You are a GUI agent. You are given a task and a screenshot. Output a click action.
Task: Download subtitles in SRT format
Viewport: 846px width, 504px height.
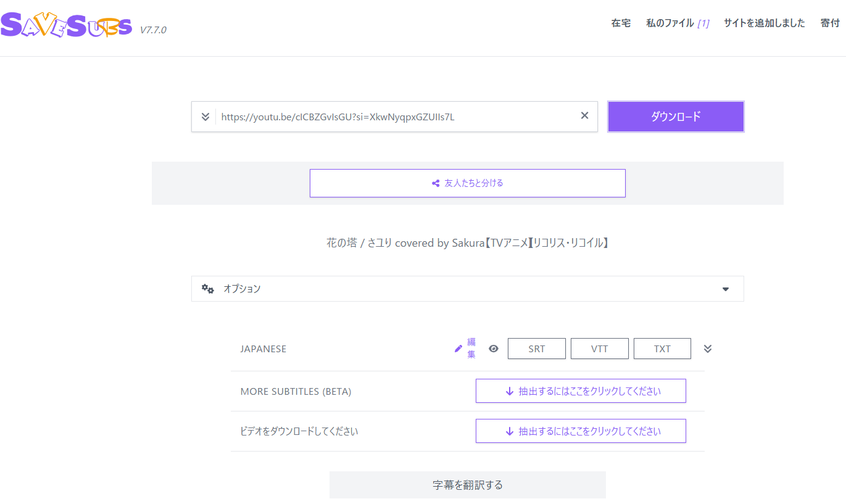[536, 348]
